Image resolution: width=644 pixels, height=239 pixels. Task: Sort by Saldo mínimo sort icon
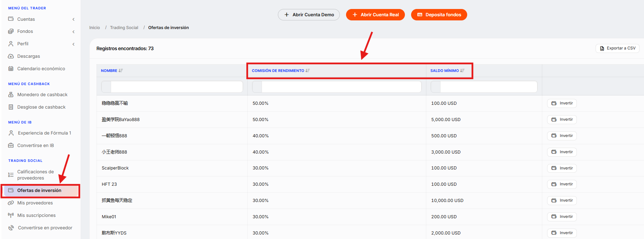coord(462,71)
